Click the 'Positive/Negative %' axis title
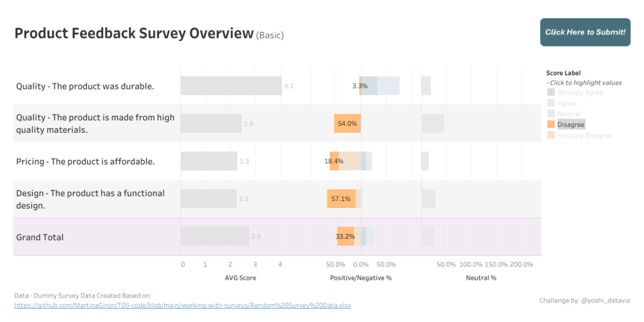Image resolution: width=644 pixels, height=322 pixels. (x=361, y=277)
